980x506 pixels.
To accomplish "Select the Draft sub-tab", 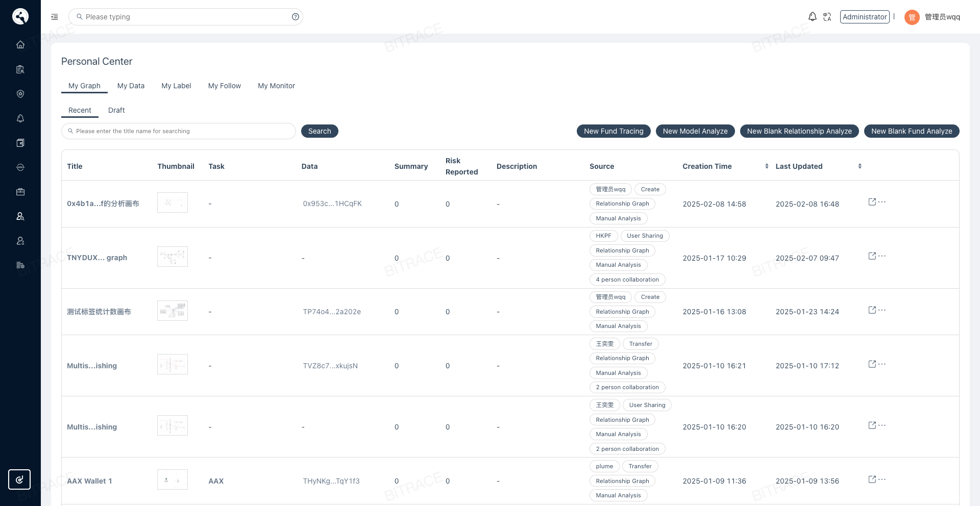I will pyautogui.click(x=116, y=110).
